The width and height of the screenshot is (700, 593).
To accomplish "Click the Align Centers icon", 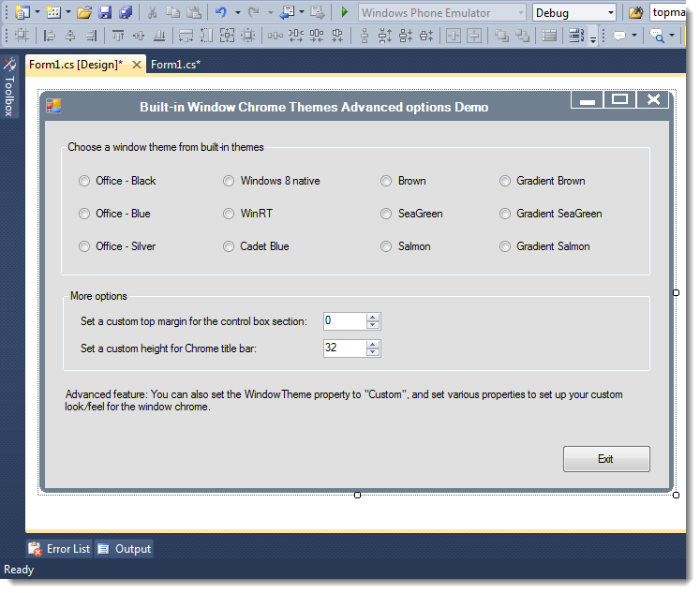I will [70, 35].
